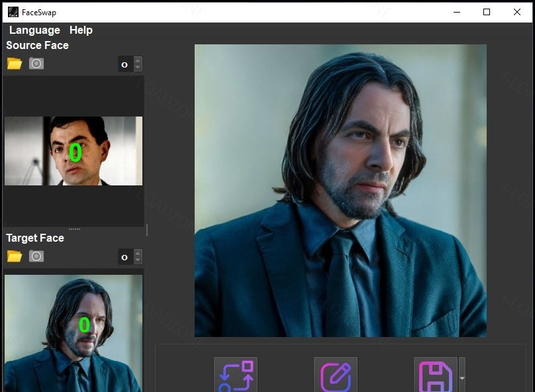This screenshot has width=535, height=392.
Task: Expand the save options dropdown arrow
Action: 462,375
